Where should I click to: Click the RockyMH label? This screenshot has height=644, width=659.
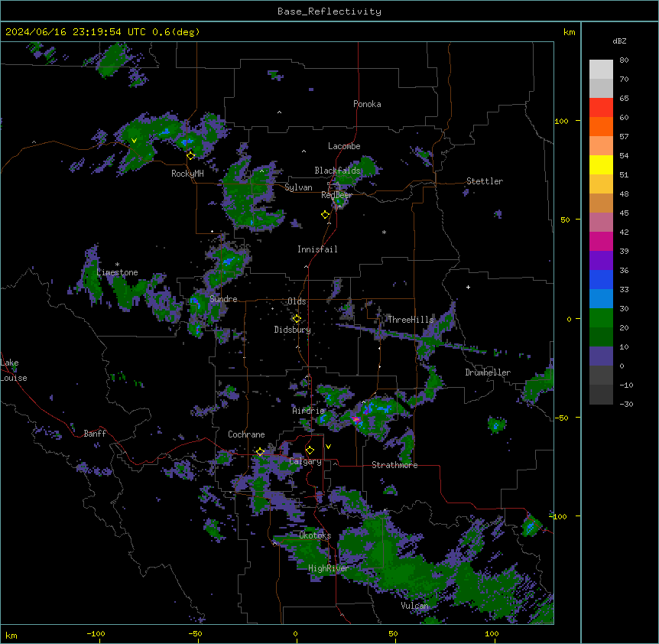point(187,174)
